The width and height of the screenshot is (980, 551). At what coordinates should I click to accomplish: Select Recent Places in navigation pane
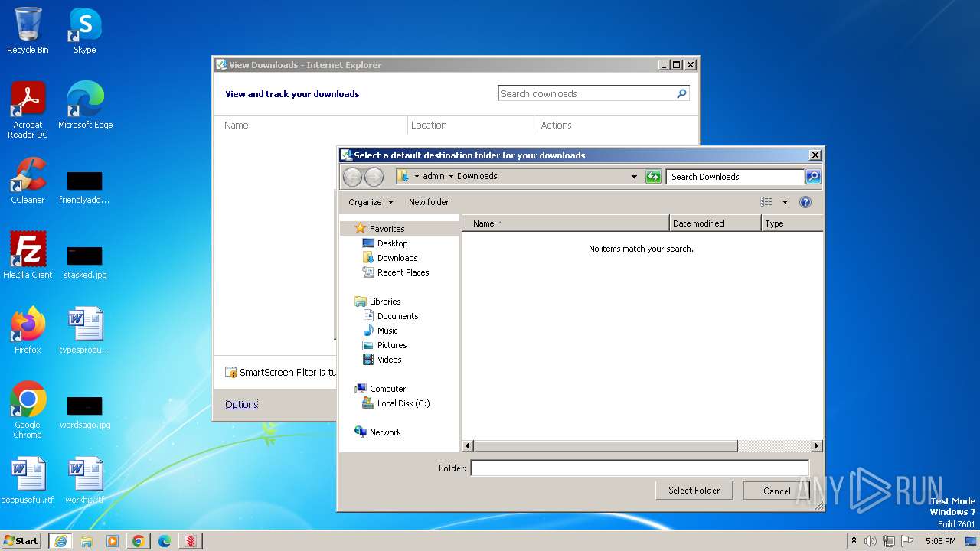click(x=403, y=272)
